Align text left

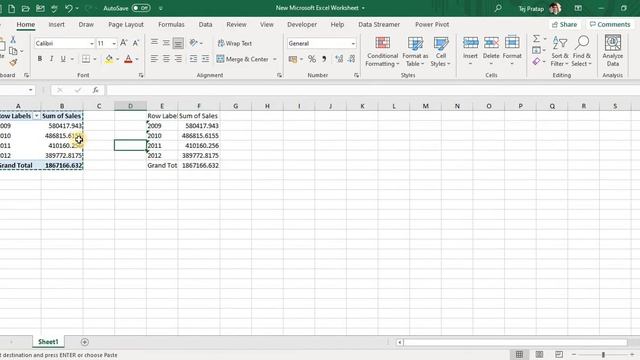(x=154, y=59)
